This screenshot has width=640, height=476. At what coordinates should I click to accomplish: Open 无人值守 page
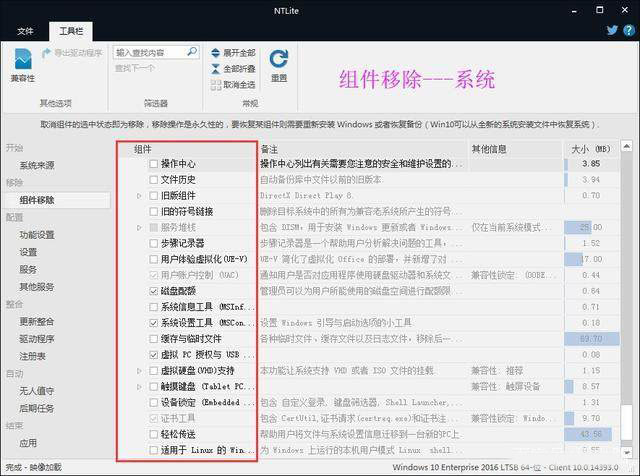(x=37, y=391)
